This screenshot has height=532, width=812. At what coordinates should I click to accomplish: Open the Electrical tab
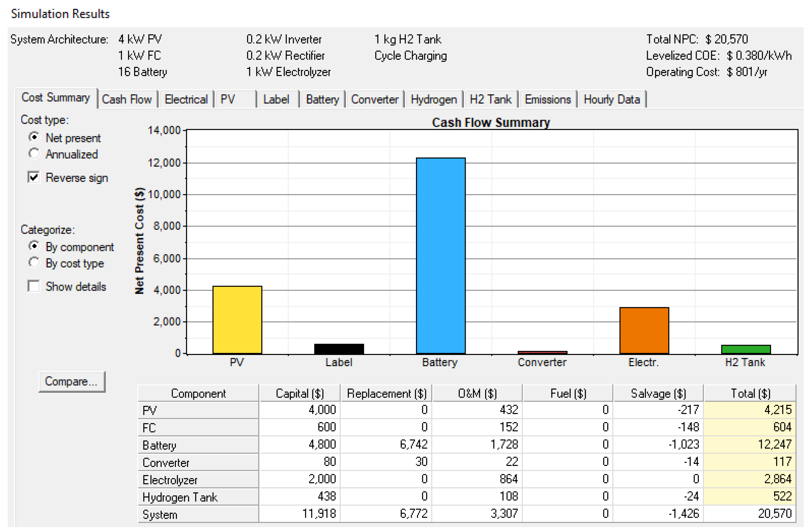pos(186,100)
